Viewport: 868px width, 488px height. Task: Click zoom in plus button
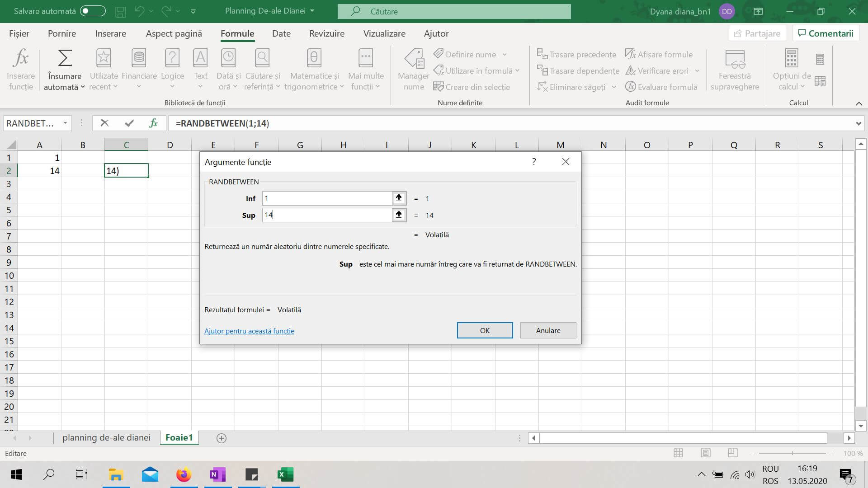coord(832,453)
